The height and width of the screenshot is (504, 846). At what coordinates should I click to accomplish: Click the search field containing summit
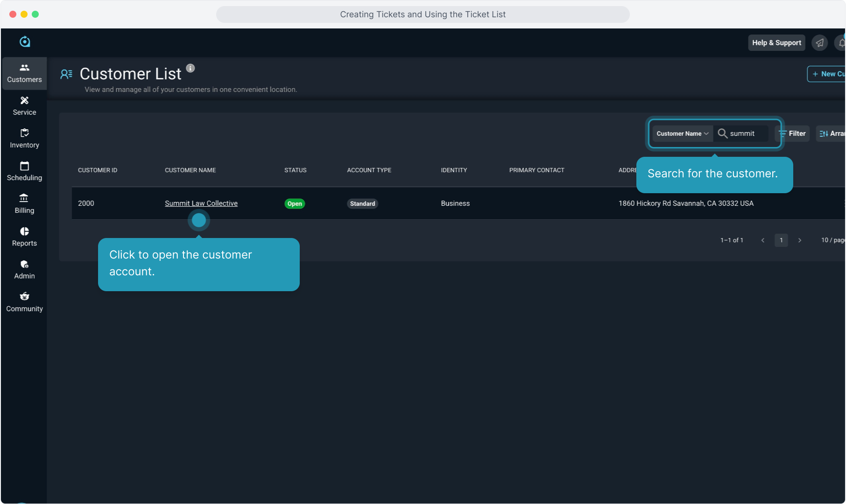point(747,133)
